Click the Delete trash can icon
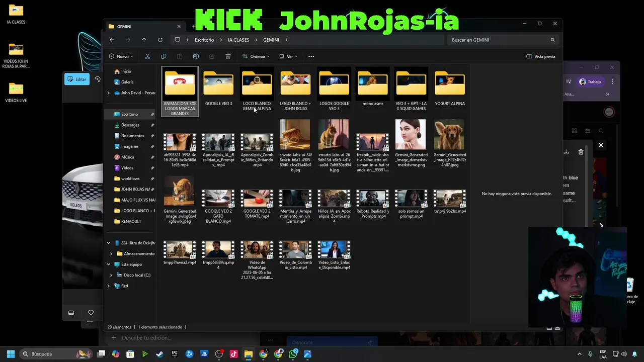 (228, 56)
